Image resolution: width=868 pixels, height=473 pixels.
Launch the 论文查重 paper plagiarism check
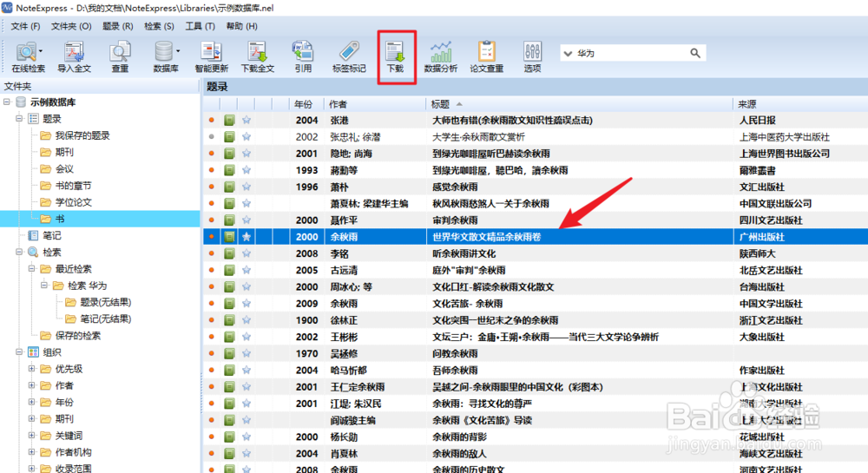click(x=487, y=57)
